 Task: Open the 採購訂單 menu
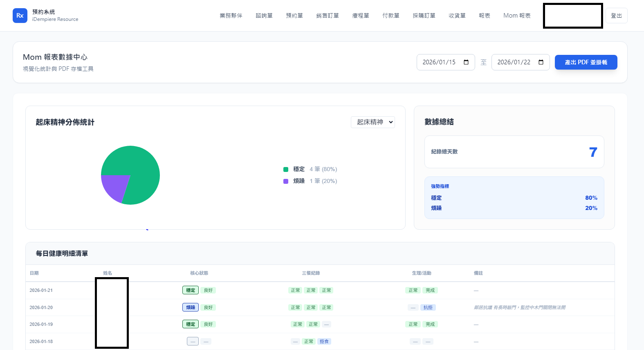click(424, 16)
